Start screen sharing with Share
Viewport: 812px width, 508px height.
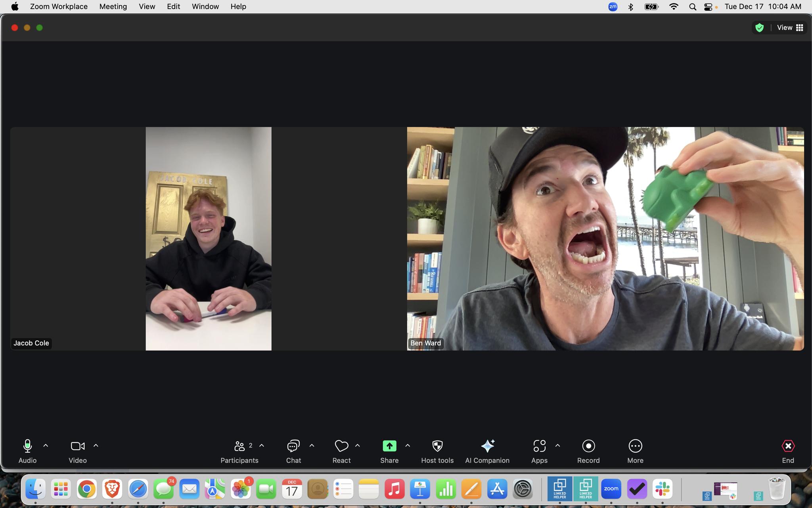[x=389, y=451]
